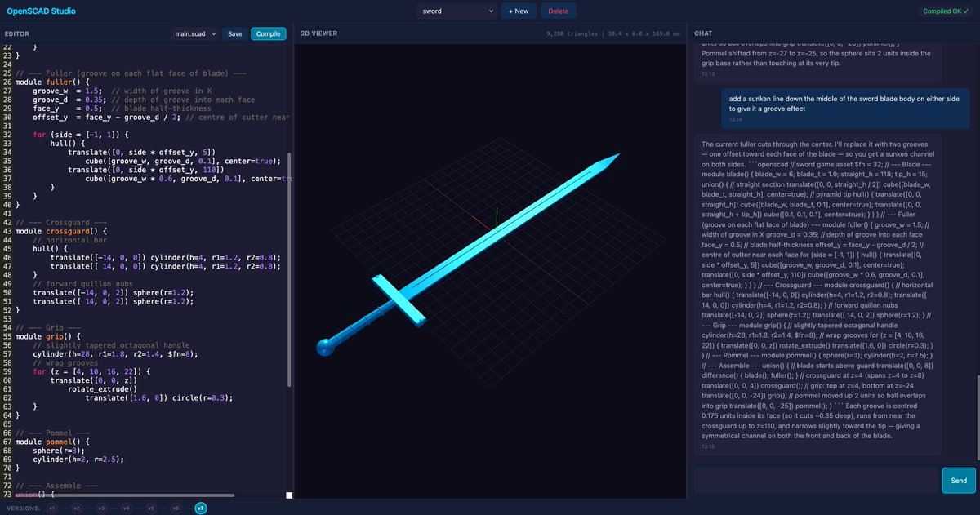Click the '// --- Crossguard ---' comment line
980x515 pixels.
click(x=61, y=223)
